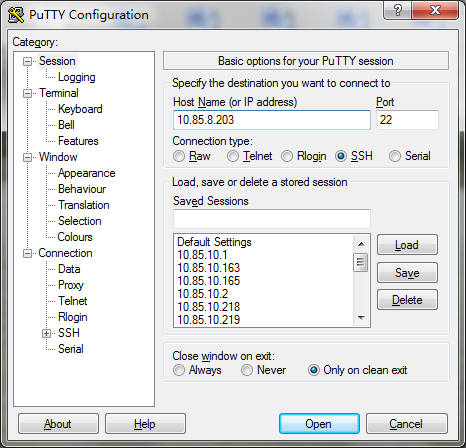Open the Telnet settings category in tree
Screen dimensions: 466x448
click(x=72, y=301)
